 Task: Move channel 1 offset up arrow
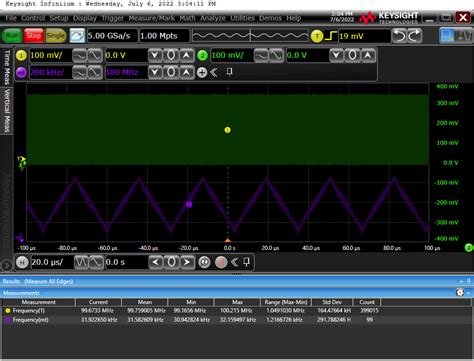pyautogui.click(x=187, y=55)
